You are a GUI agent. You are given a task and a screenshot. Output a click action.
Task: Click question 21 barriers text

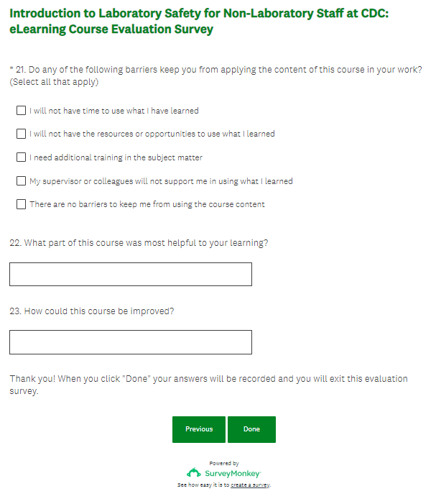215,70
